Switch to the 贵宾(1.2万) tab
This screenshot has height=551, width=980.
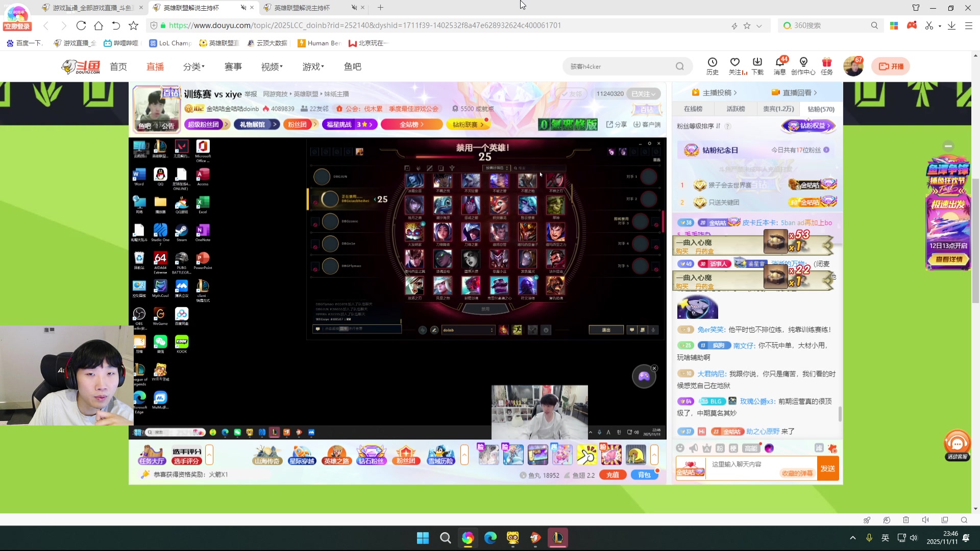pyautogui.click(x=778, y=109)
